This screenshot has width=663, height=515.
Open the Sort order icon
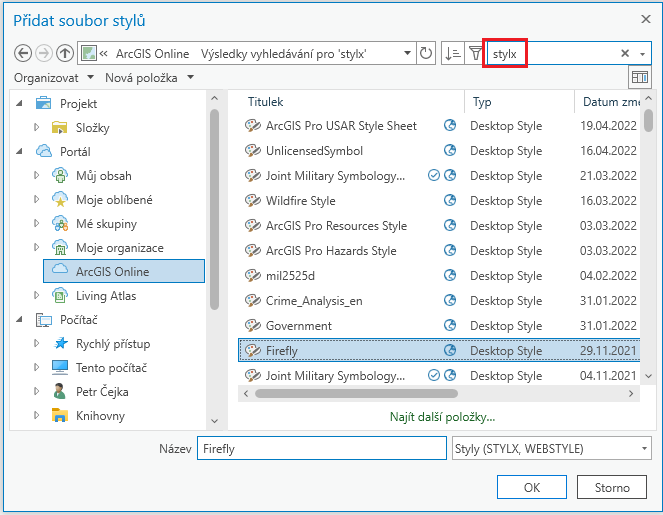[453, 54]
